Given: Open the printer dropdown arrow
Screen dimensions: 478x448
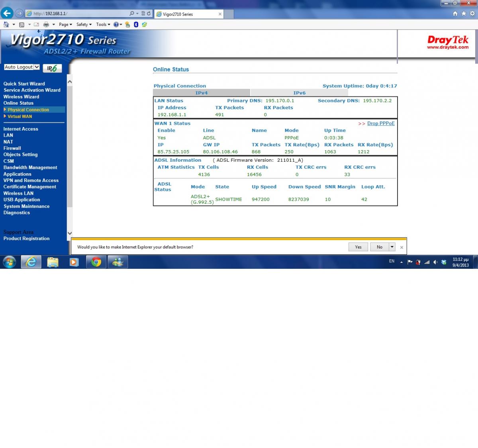Looking at the screenshot, I should coord(53,24).
